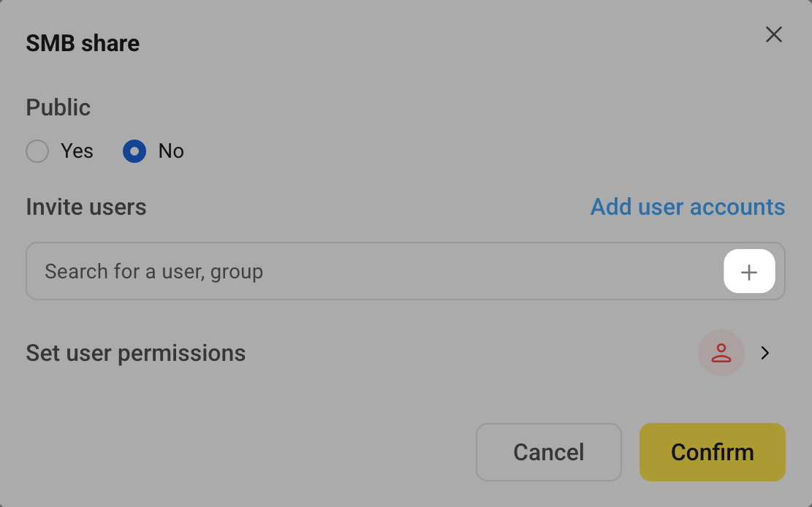Click the user silhouette icon next to Set user permissions
This screenshot has height=507, width=812.
(721, 353)
